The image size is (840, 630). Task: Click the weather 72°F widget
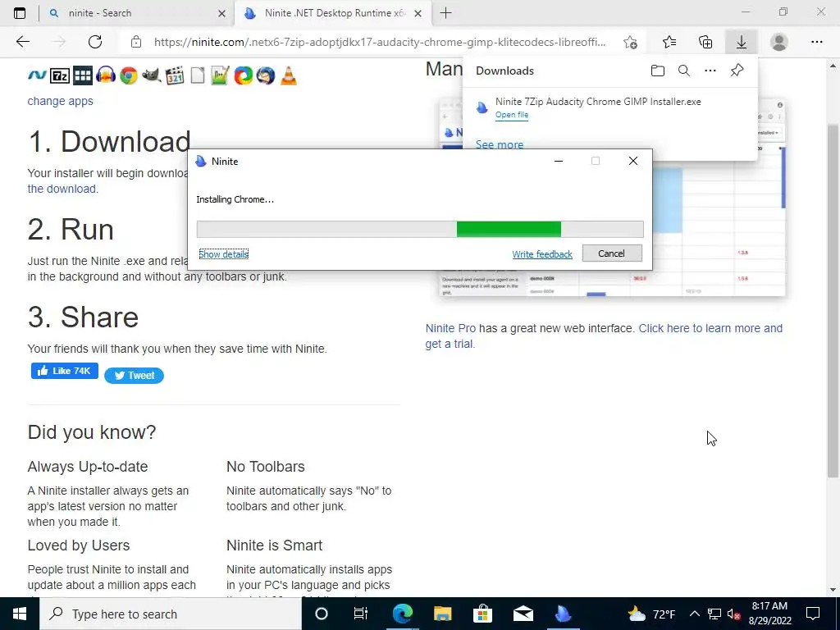tap(651, 614)
